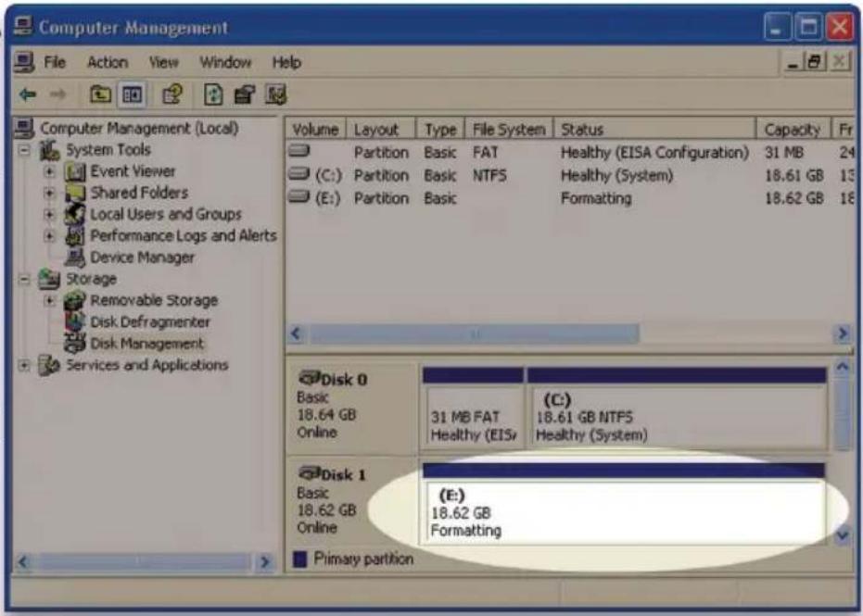Click the Forward arrow toolbar button
This screenshot has width=863, height=616.
pos(57,94)
